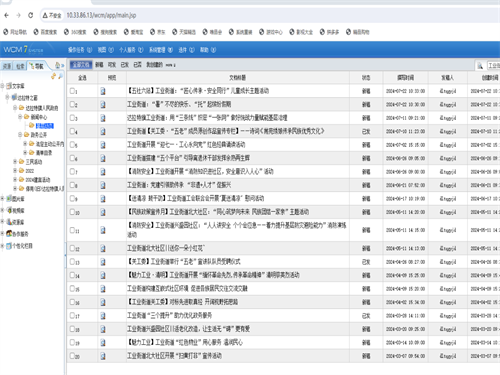500x375 pixels.
Task: Tick the checkbox for row 10
Action: tap(72, 211)
